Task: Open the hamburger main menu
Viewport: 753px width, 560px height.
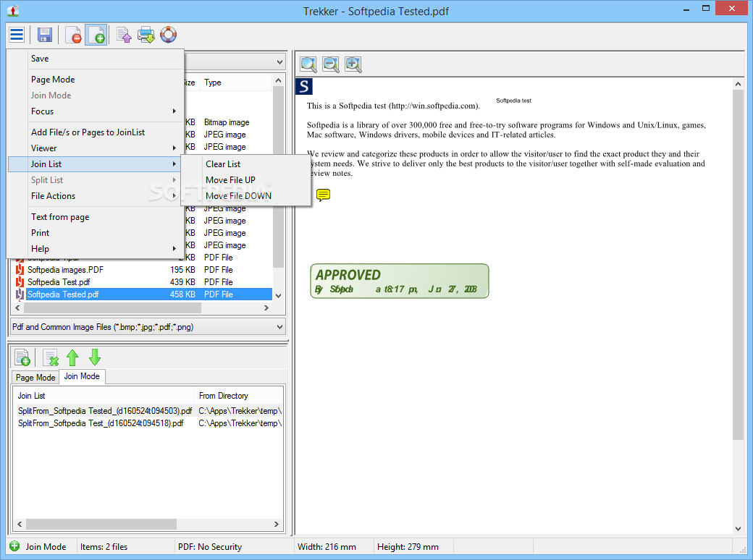Action: [17, 35]
